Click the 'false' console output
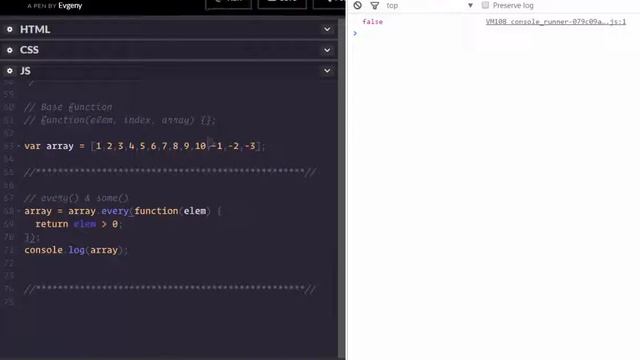 (372, 22)
